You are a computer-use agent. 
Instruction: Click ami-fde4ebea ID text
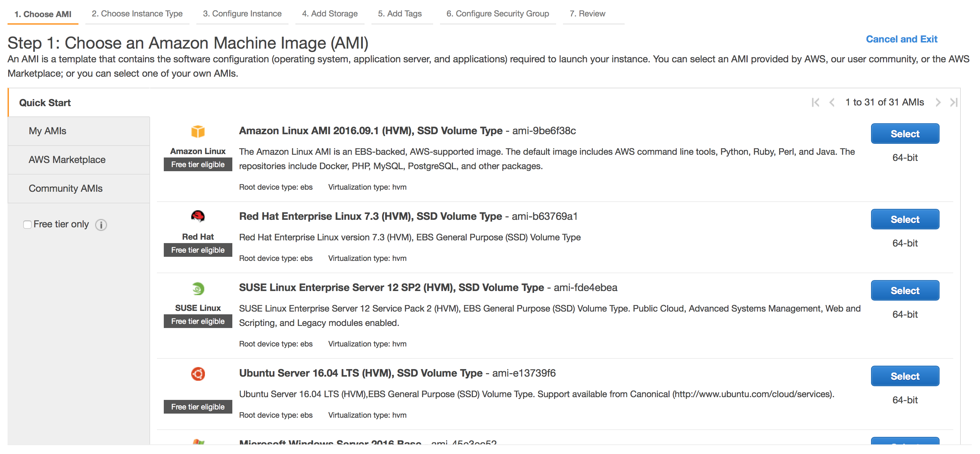pos(586,288)
